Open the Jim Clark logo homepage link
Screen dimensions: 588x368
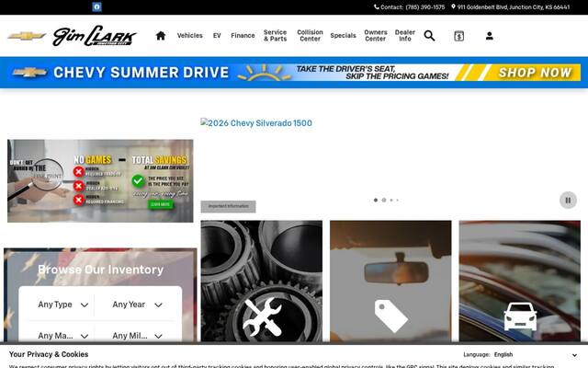(x=95, y=36)
